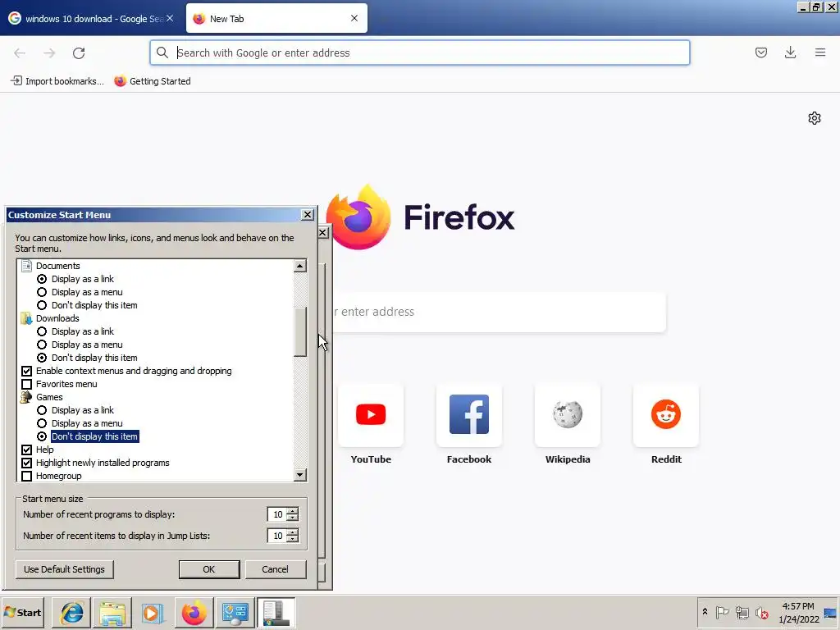This screenshot has width=840, height=630.
Task: Go forward in Firefox
Action: click(x=49, y=53)
